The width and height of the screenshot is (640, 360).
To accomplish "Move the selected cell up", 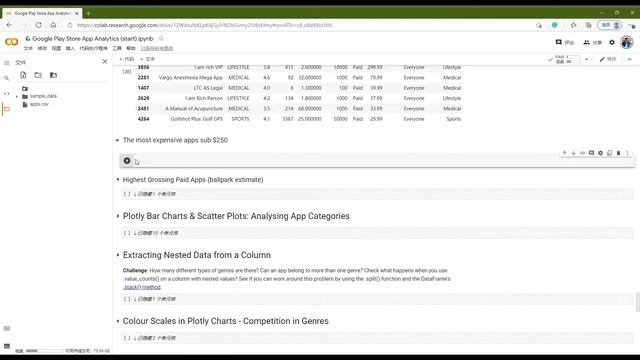I will pyautogui.click(x=564, y=153).
